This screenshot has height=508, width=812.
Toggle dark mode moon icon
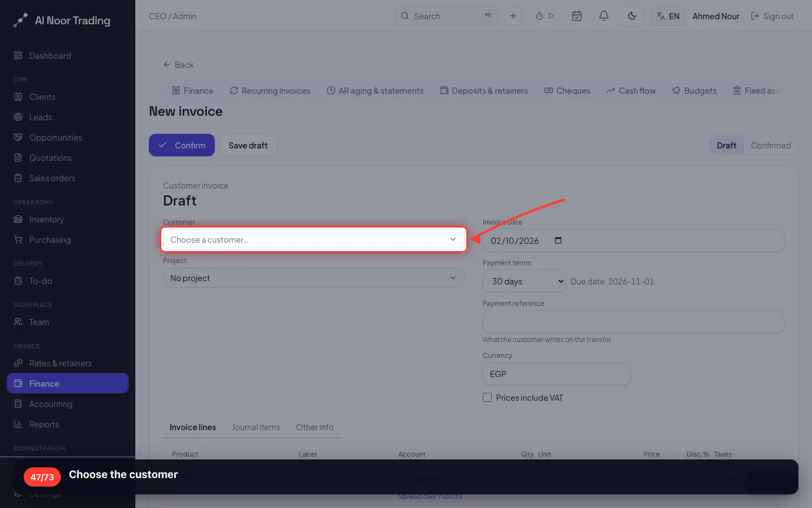[x=632, y=16]
